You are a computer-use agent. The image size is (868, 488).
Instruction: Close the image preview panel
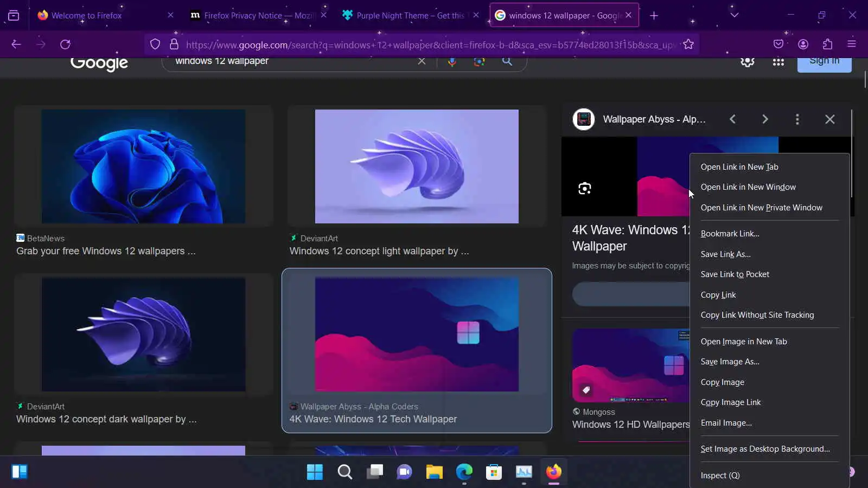tap(830, 119)
